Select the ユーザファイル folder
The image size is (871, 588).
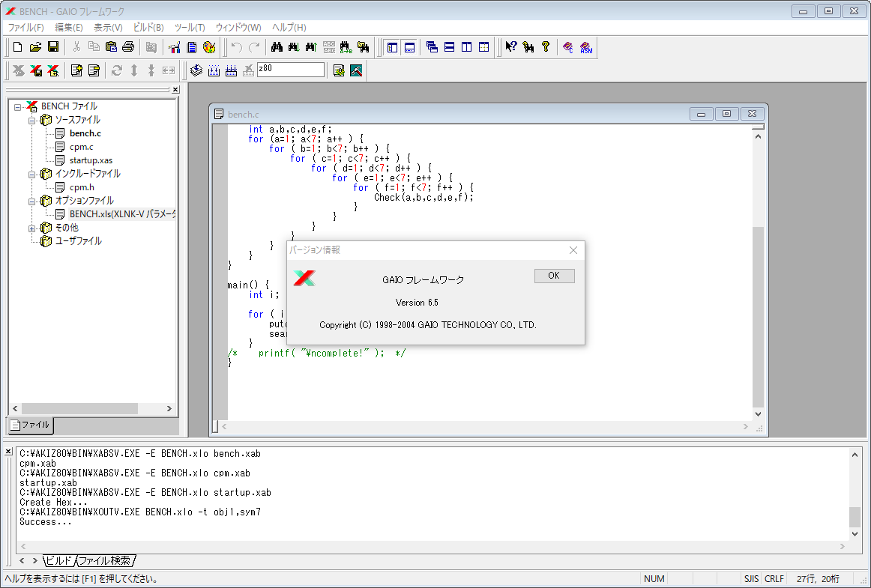[x=78, y=241]
